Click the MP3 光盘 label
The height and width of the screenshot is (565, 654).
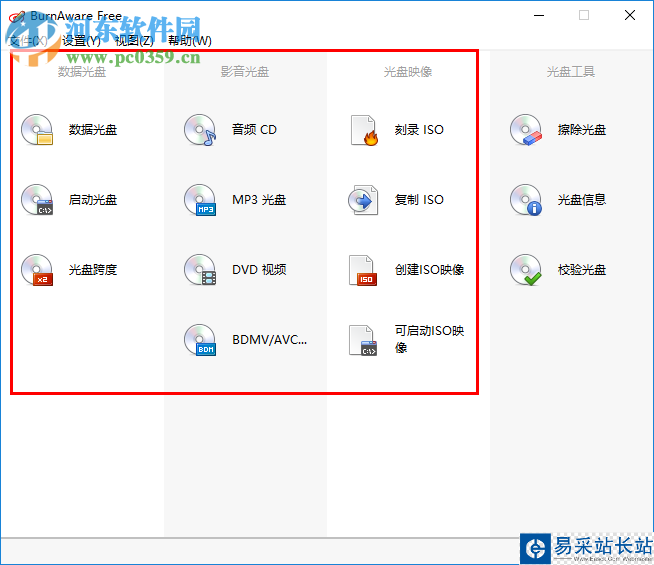click(x=259, y=200)
